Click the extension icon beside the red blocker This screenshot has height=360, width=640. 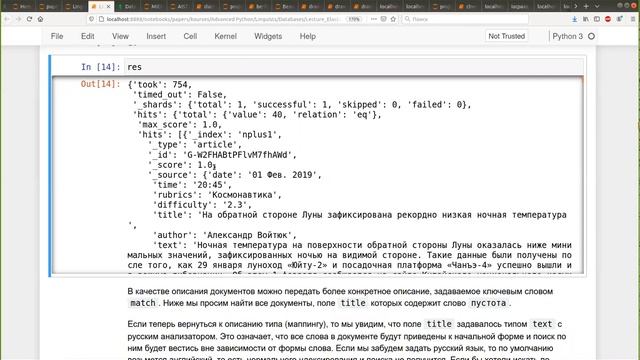(620, 19)
